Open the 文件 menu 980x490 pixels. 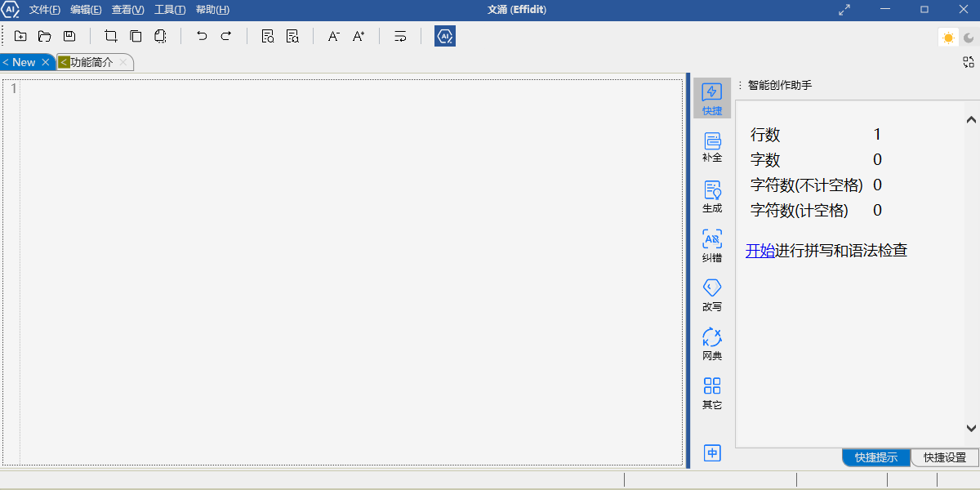point(45,10)
